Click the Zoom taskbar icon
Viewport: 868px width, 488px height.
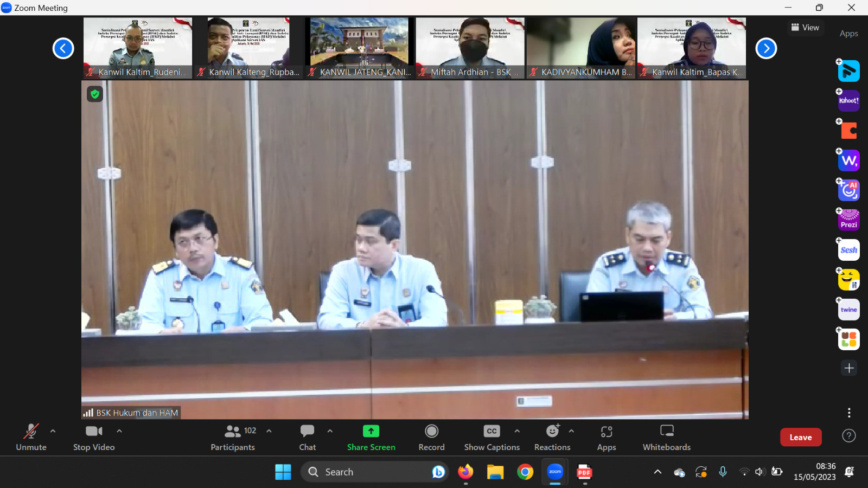pos(555,472)
